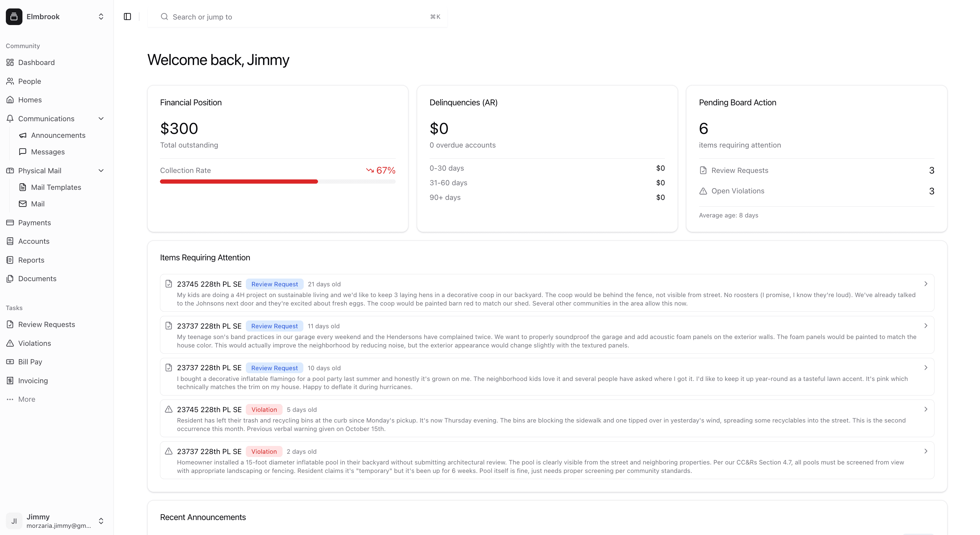This screenshot has height=535, width=980.
Task: Open the trash bins violation details arrow
Action: coord(926,409)
